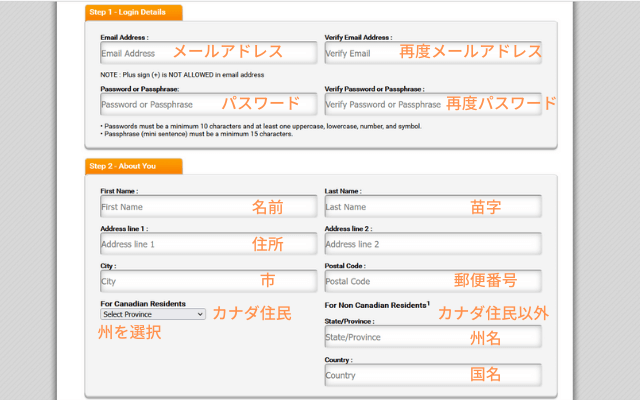Click the First Name input field

[x=209, y=207]
